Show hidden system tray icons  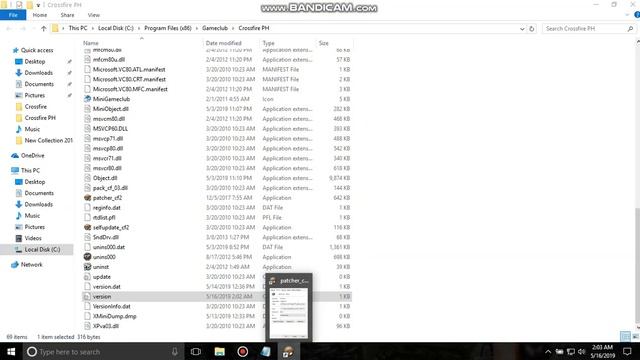tap(548, 351)
